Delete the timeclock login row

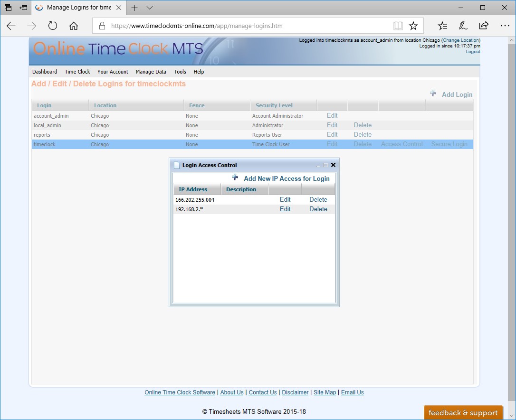[363, 144]
